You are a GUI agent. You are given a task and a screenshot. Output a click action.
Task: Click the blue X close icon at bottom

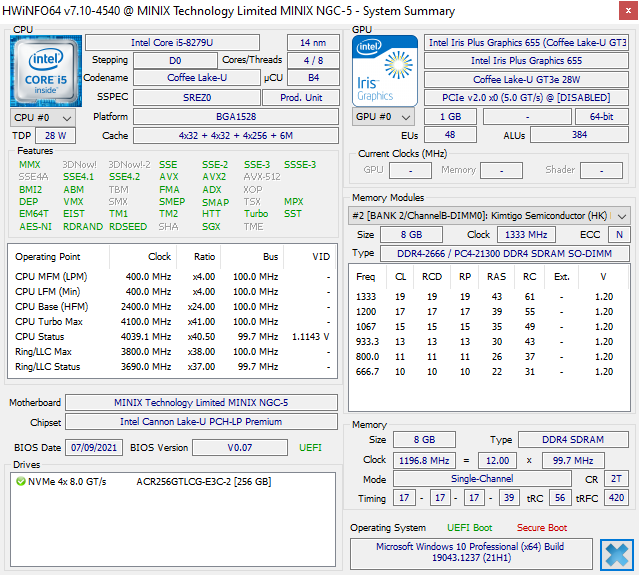[x=617, y=555]
